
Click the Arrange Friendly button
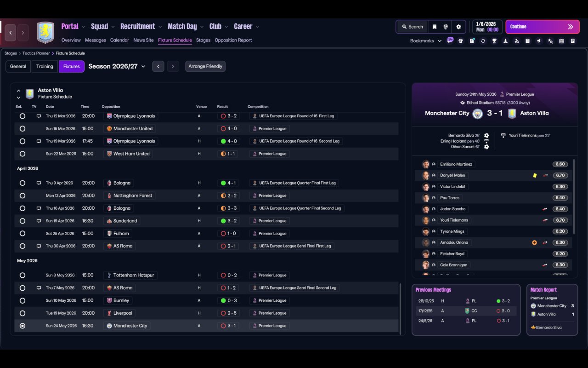205,66
